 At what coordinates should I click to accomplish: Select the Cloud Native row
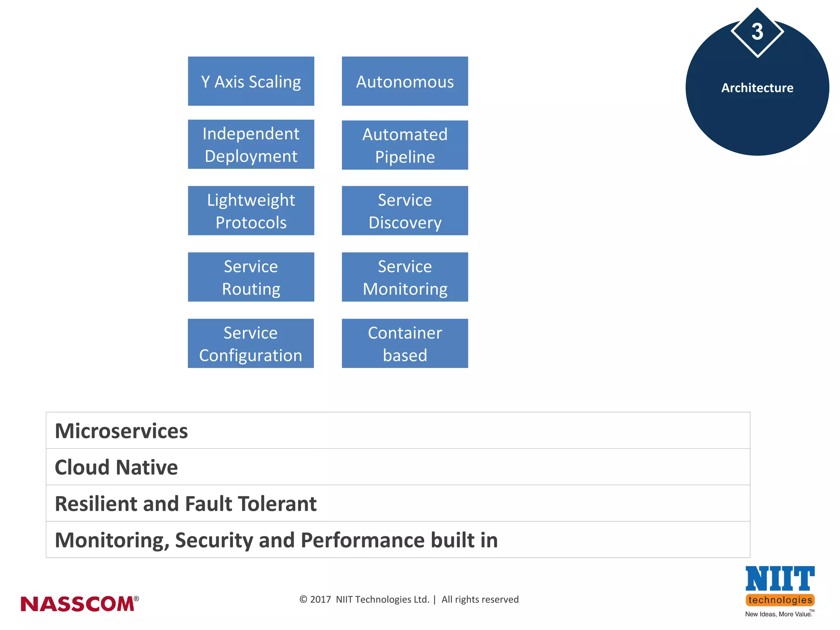(398, 467)
